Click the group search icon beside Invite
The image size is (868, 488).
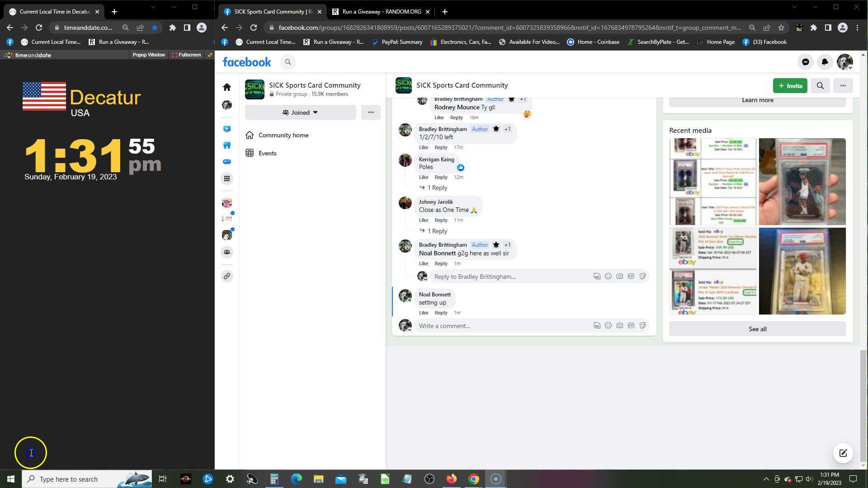pos(820,85)
